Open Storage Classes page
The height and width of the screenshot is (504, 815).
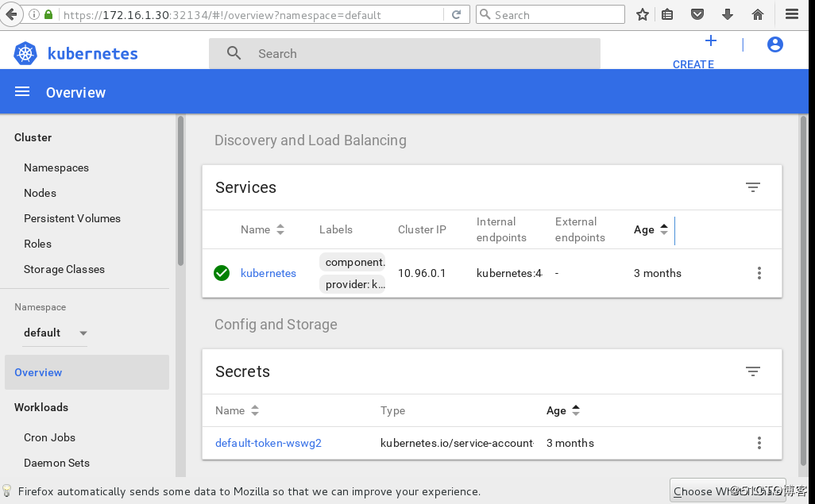[x=64, y=269]
